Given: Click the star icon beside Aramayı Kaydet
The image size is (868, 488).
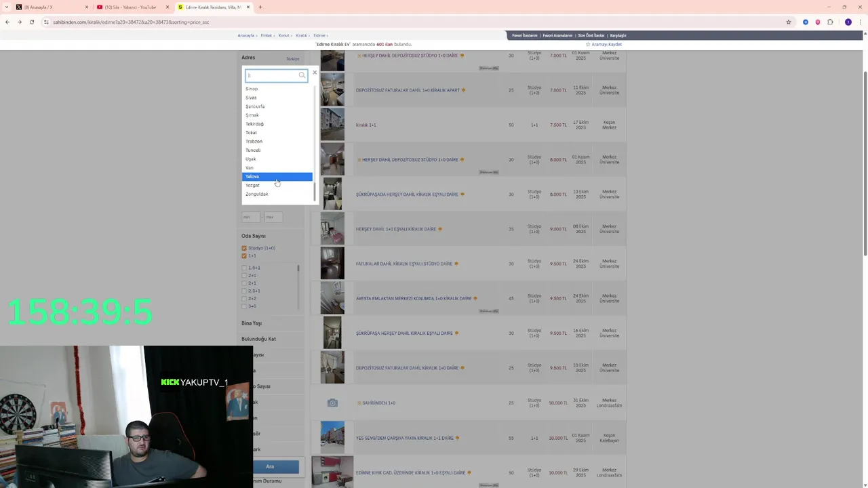Looking at the screenshot, I should tap(588, 44).
